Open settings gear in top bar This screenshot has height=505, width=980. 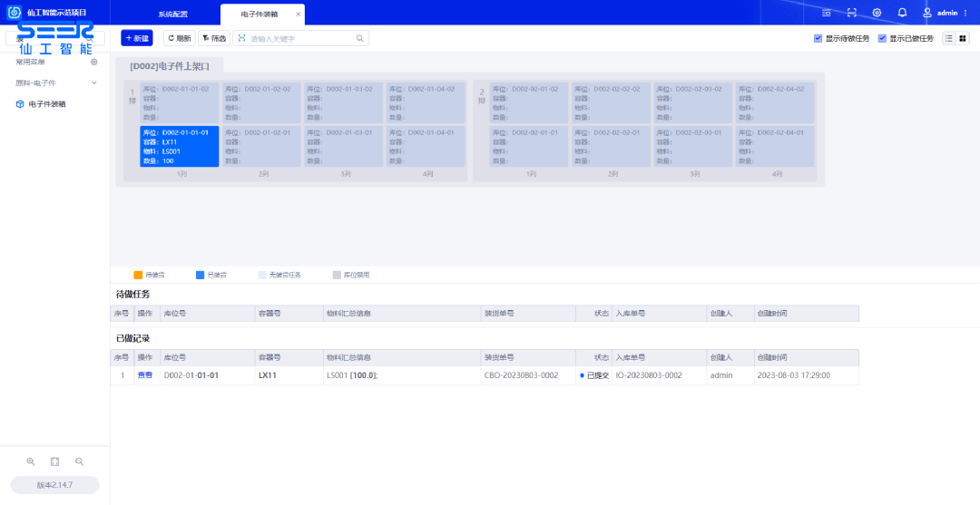[x=877, y=13]
